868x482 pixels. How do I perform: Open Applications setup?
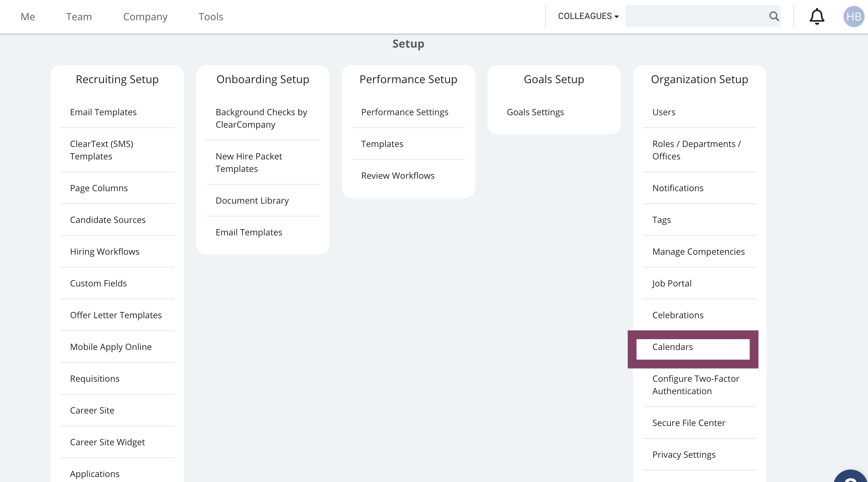(x=95, y=474)
